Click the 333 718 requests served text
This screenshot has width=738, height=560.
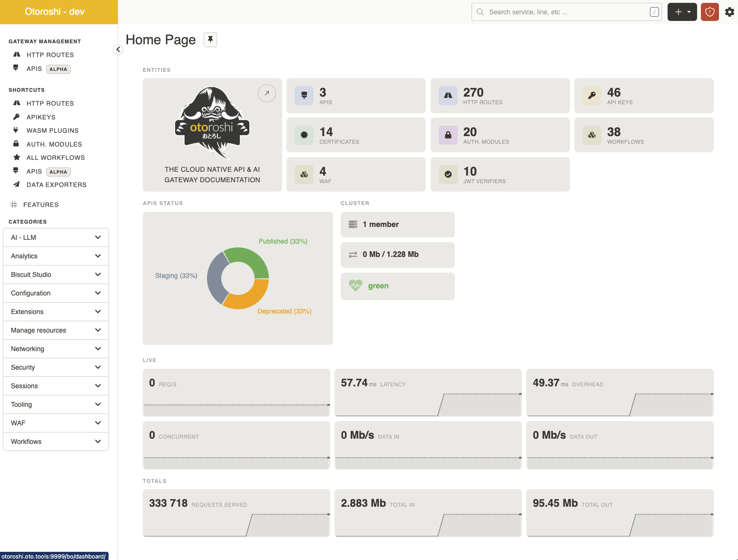[x=198, y=503]
